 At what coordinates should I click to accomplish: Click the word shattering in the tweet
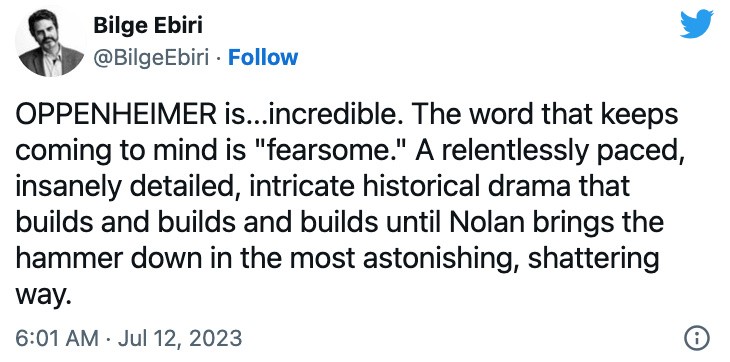[594, 259]
